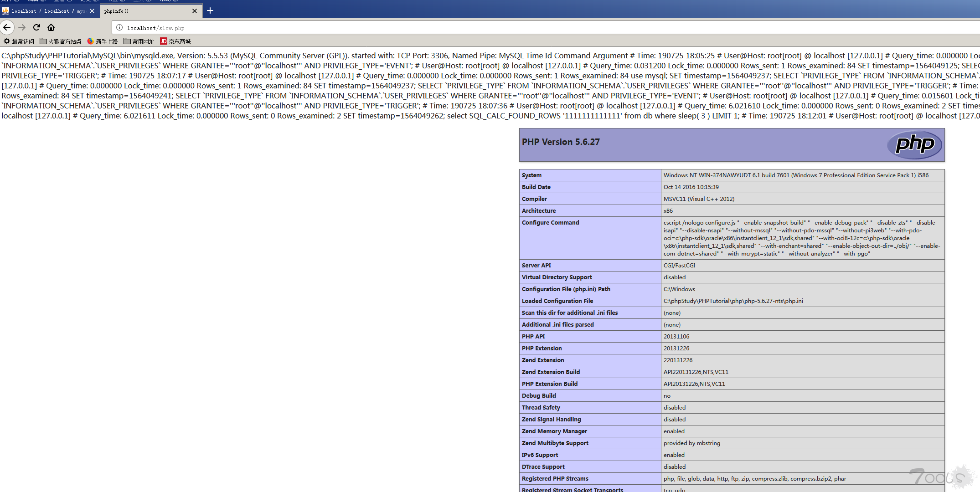
Task: Click the browser back arrow button
Action: click(x=7, y=27)
